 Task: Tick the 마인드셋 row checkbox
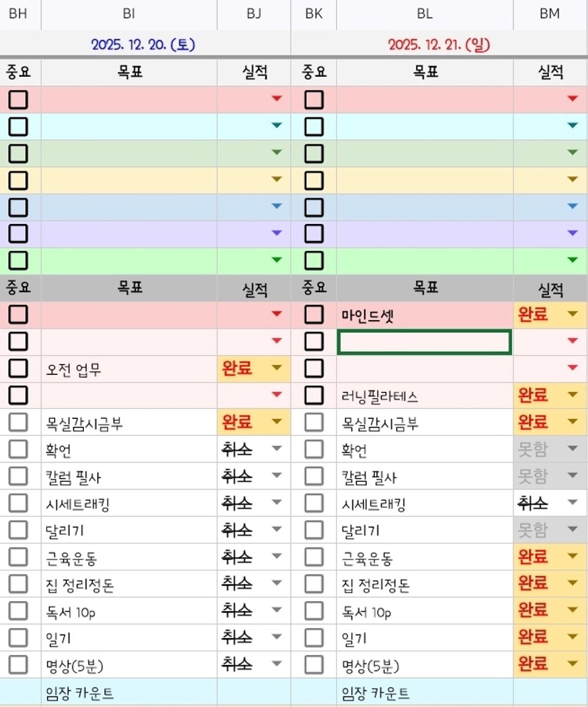click(314, 314)
